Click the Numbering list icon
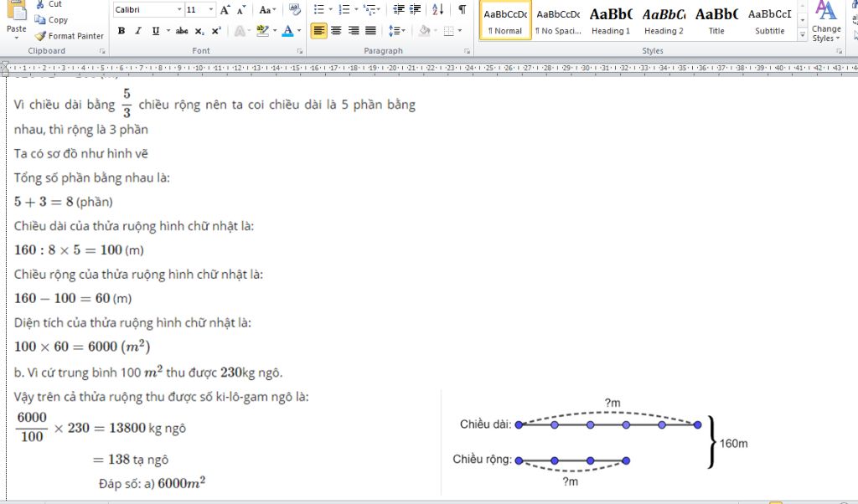The height and width of the screenshot is (504, 858). coord(344,9)
